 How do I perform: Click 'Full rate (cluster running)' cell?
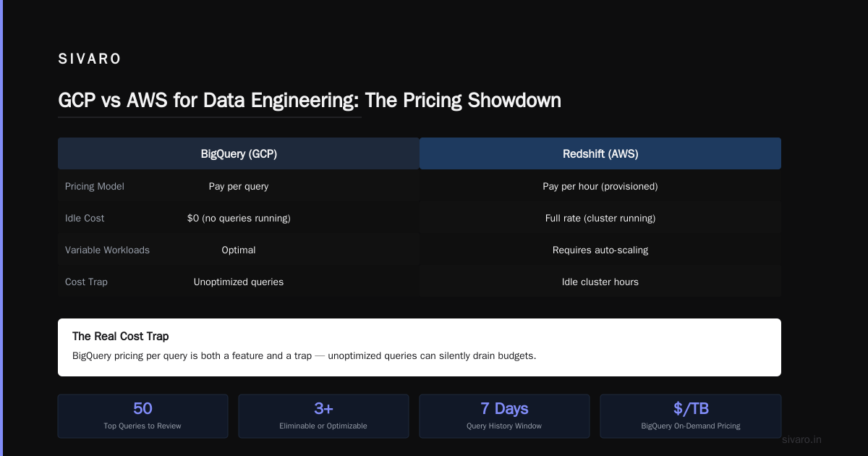click(x=600, y=218)
